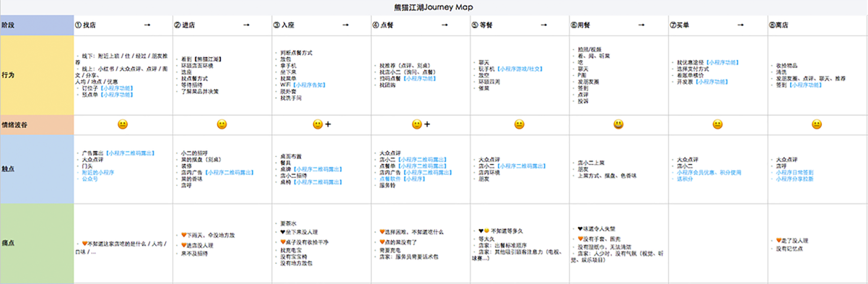
Task: Click the smiling emoji under 用餐
Action: [x=618, y=124]
